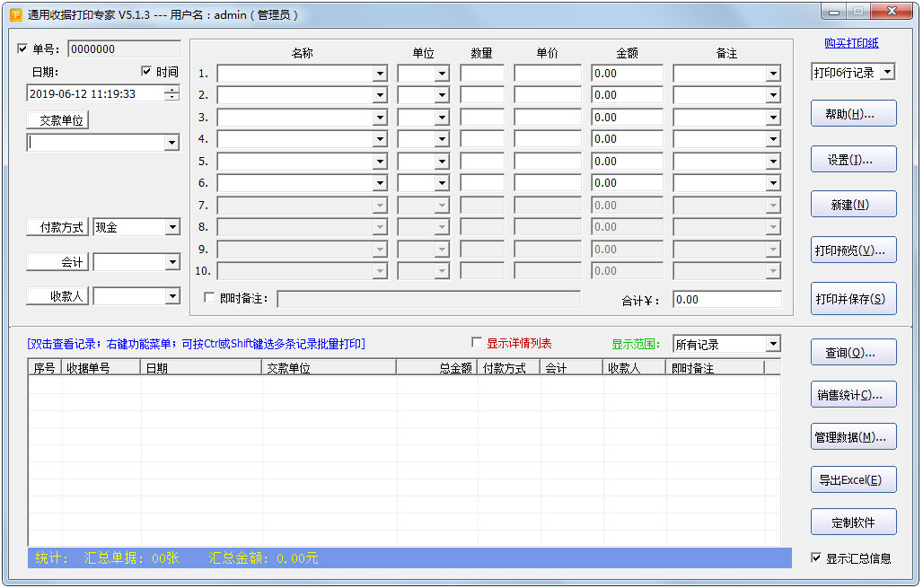
Task: Open the 显示范围 所有记录 dropdown
Action: coord(773,344)
